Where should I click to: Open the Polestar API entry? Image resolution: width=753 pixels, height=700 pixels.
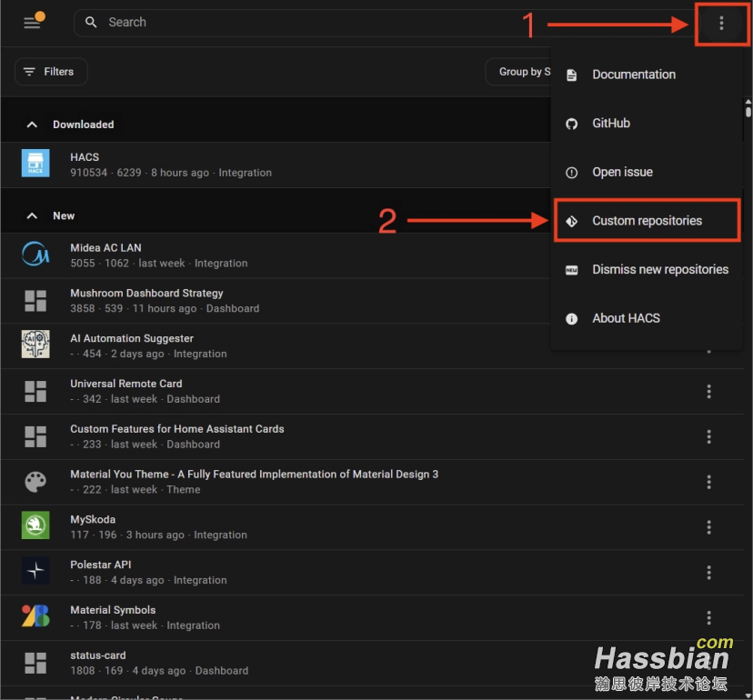pyautogui.click(x=372, y=573)
